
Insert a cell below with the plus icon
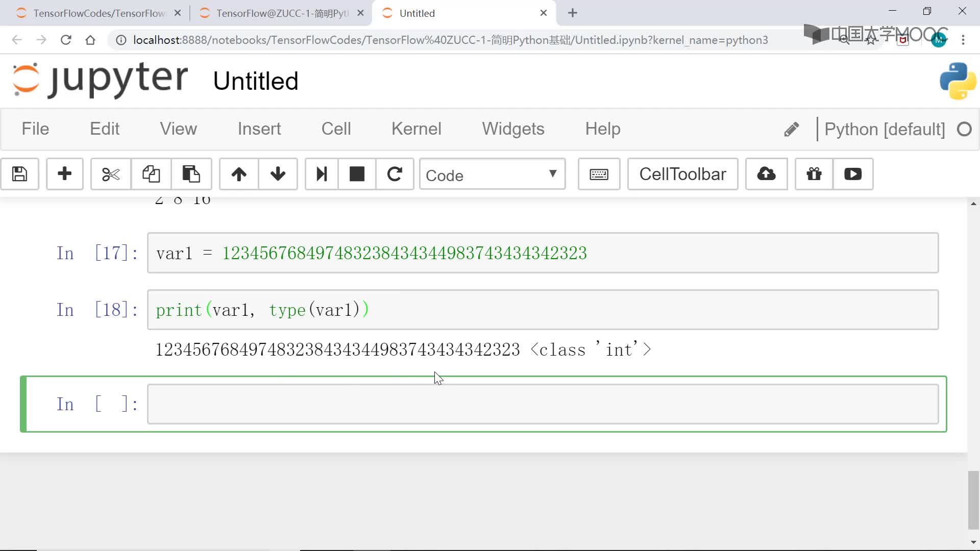pos(64,174)
